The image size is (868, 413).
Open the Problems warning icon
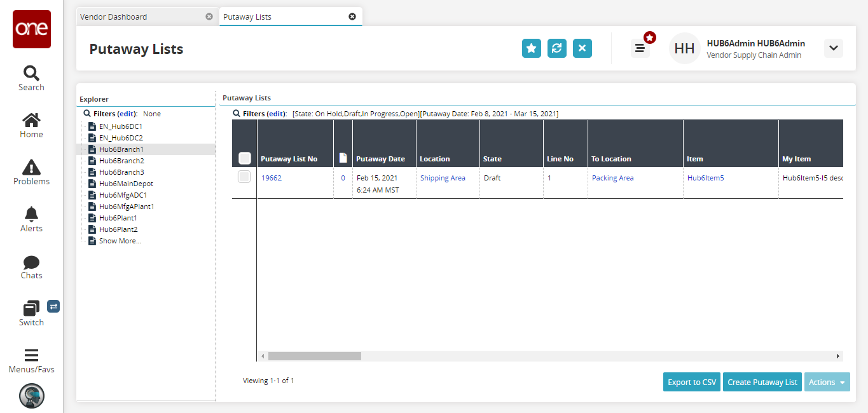(31, 172)
